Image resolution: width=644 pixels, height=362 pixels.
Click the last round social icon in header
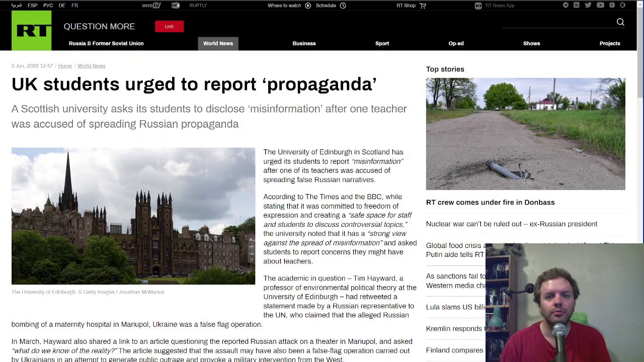pos(623,6)
